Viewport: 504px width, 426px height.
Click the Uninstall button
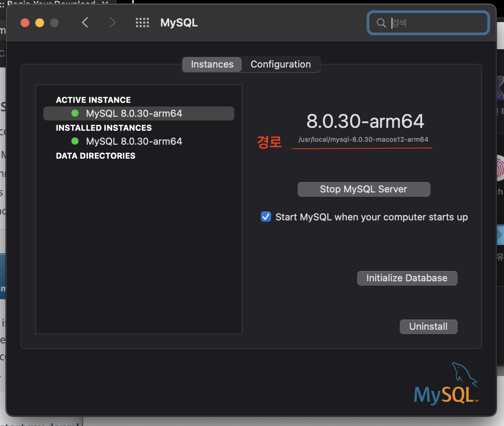click(428, 327)
